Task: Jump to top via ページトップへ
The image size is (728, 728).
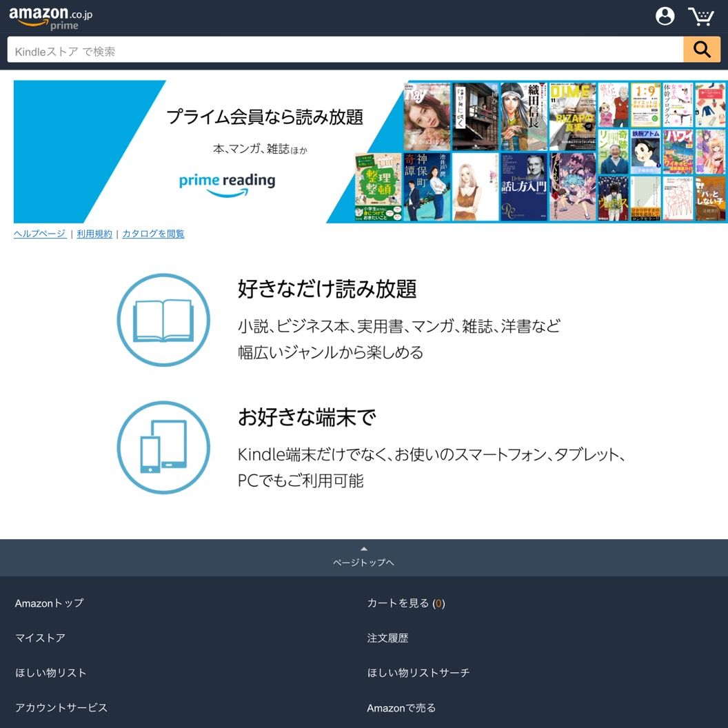Action: click(x=364, y=558)
